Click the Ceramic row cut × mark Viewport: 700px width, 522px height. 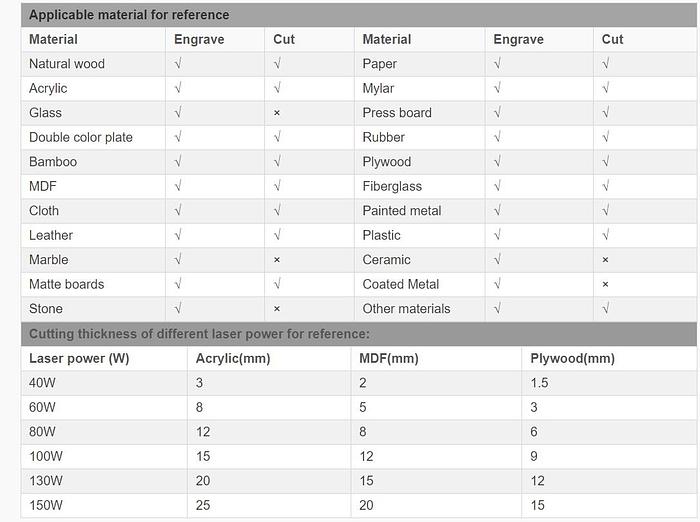pos(606,260)
